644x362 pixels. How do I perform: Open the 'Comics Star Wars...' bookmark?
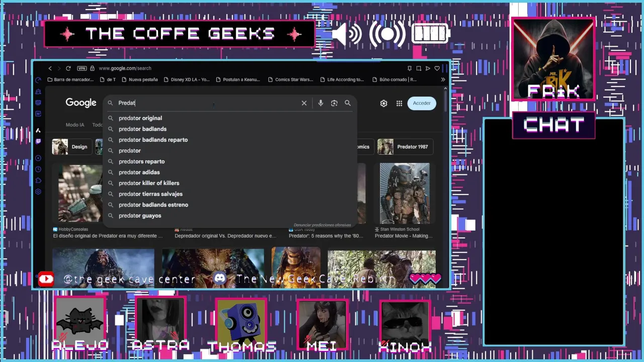290,79
